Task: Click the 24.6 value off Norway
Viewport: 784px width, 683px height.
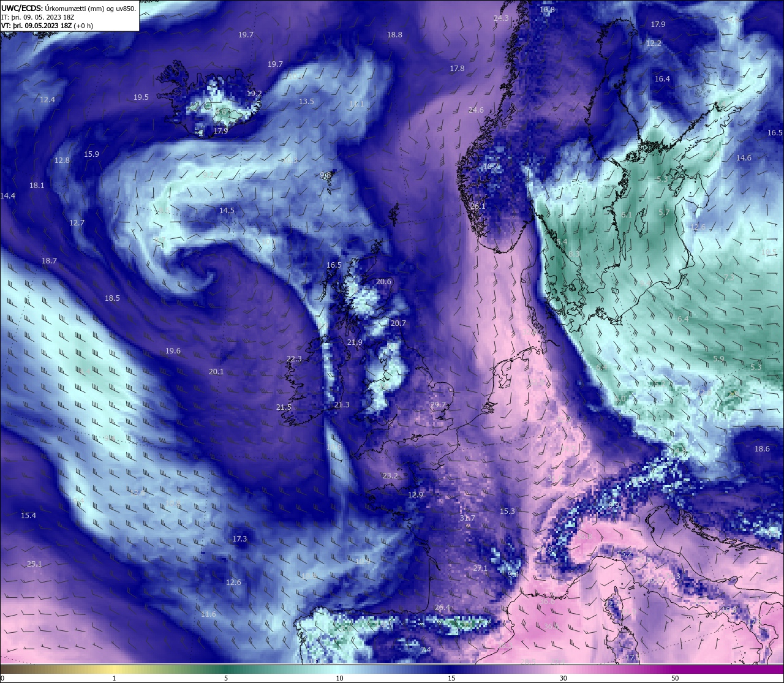Action: pos(476,110)
